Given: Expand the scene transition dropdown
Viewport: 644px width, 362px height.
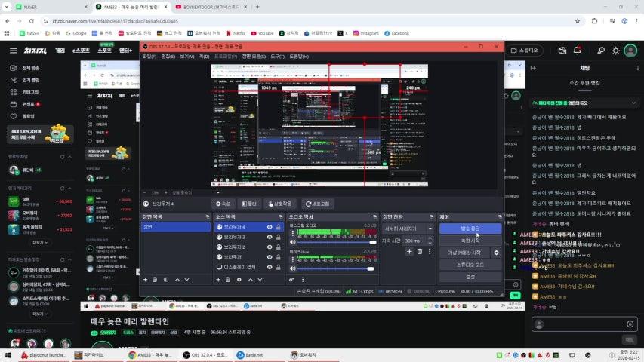Looking at the screenshot, I should pos(430,229).
